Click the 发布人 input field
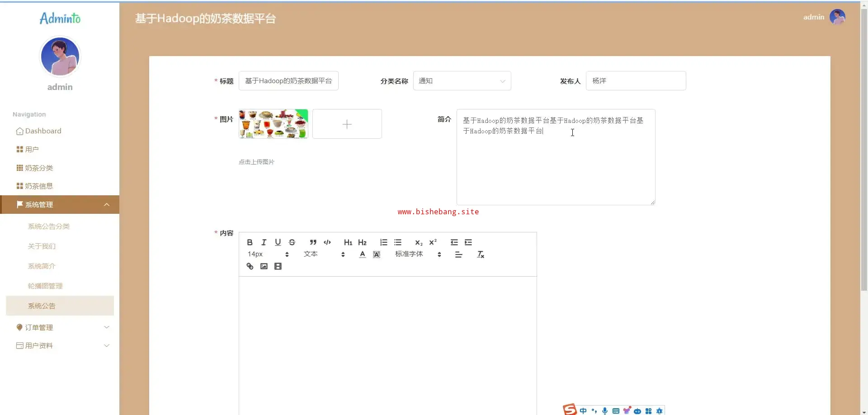 pos(635,81)
